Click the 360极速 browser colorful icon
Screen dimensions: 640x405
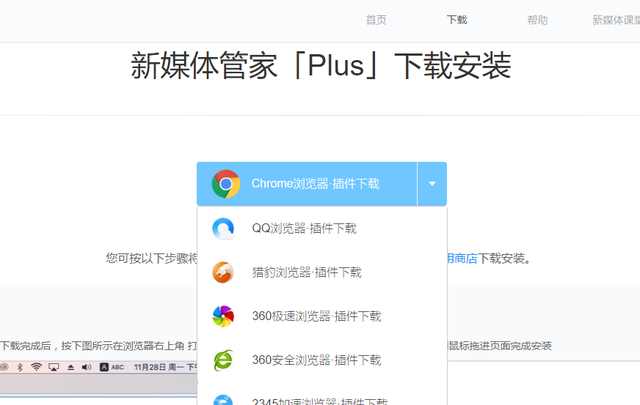click(x=223, y=316)
